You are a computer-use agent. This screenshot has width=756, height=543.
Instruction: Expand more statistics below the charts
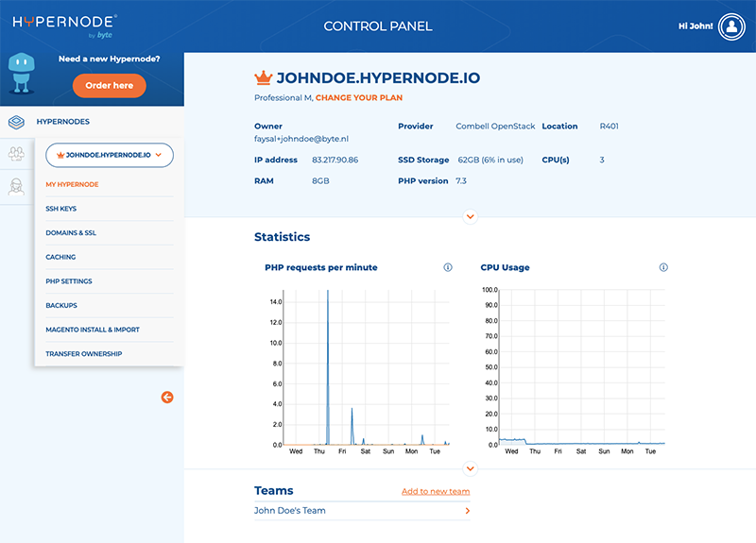point(471,468)
